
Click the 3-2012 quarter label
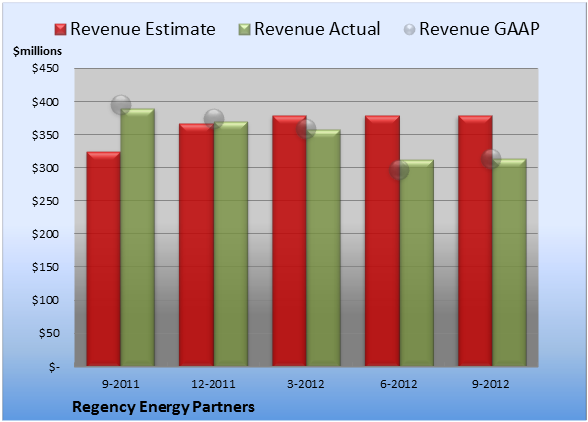[x=306, y=384]
